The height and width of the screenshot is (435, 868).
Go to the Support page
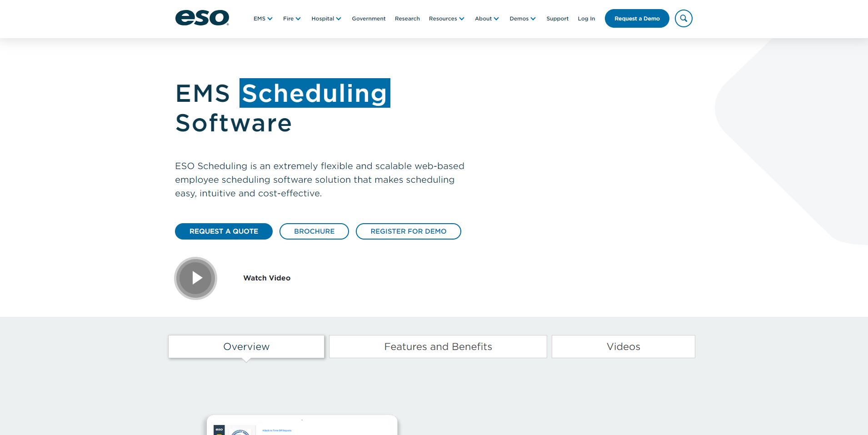[557, 19]
